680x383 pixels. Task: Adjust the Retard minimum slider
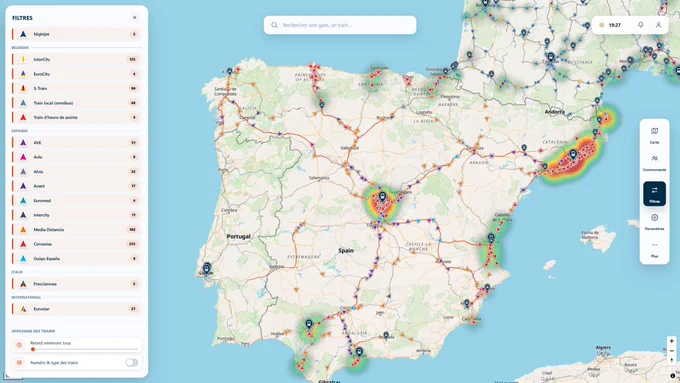[85, 349]
